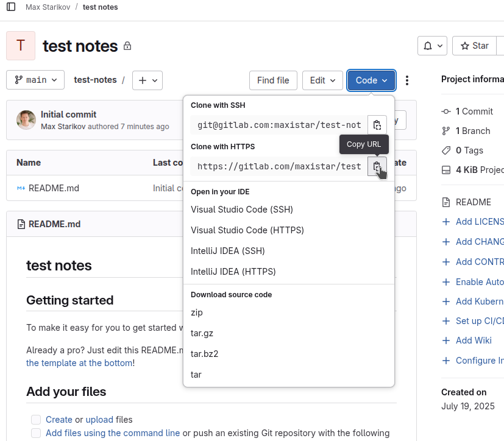Download the tar.gz archive
The height and width of the screenshot is (441, 504).
coord(202,333)
